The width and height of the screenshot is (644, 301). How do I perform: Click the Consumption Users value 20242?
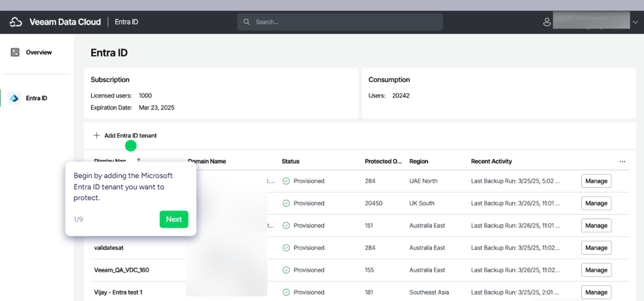click(x=401, y=96)
